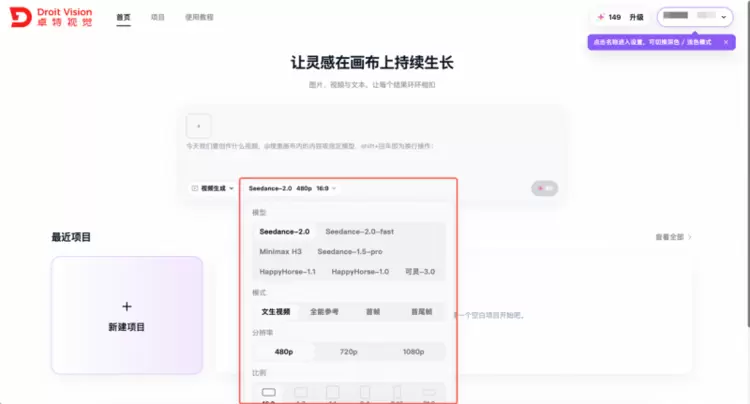750x404 pixels.
Task: Select the Seedance-2.0-fast model
Action: click(360, 231)
